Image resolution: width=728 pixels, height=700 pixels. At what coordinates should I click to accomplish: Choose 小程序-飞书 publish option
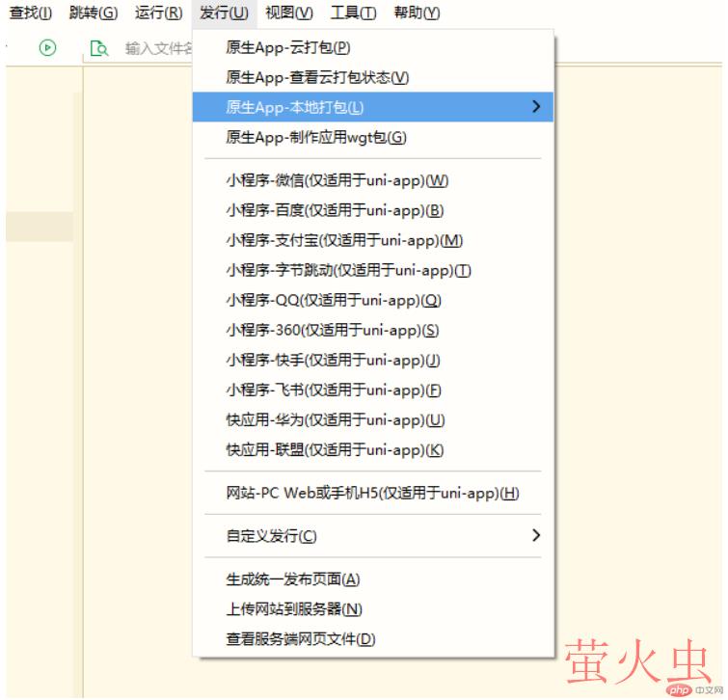point(373,390)
